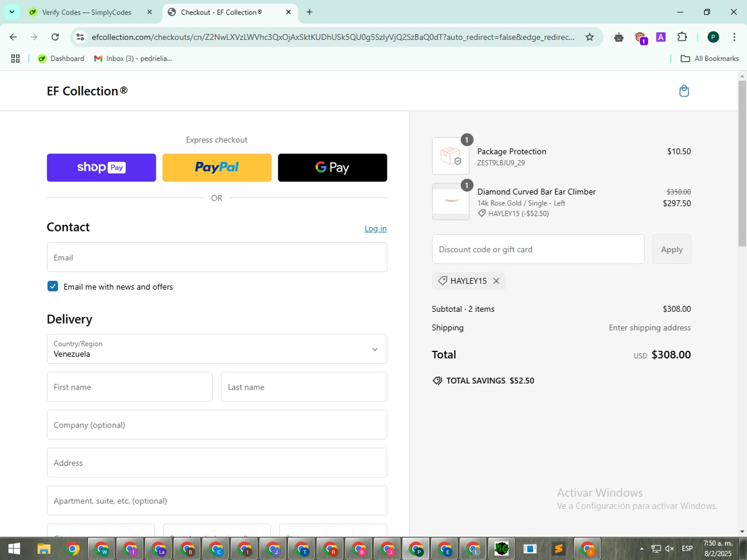
Task: Focus the Company (optional) field
Action: coord(217,425)
